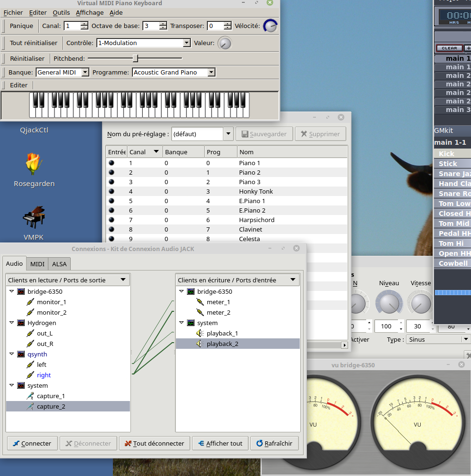
Task: Collapse the Hydrogen output client tree
Action: pyautogui.click(x=11, y=322)
